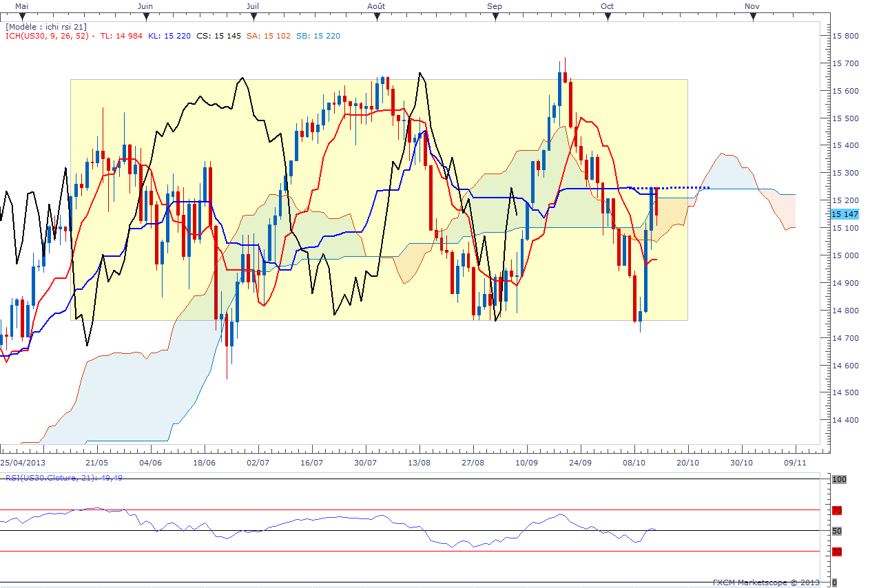Click the RSI 0 level label
This screenshot has width=870, height=588.
point(835,582)
